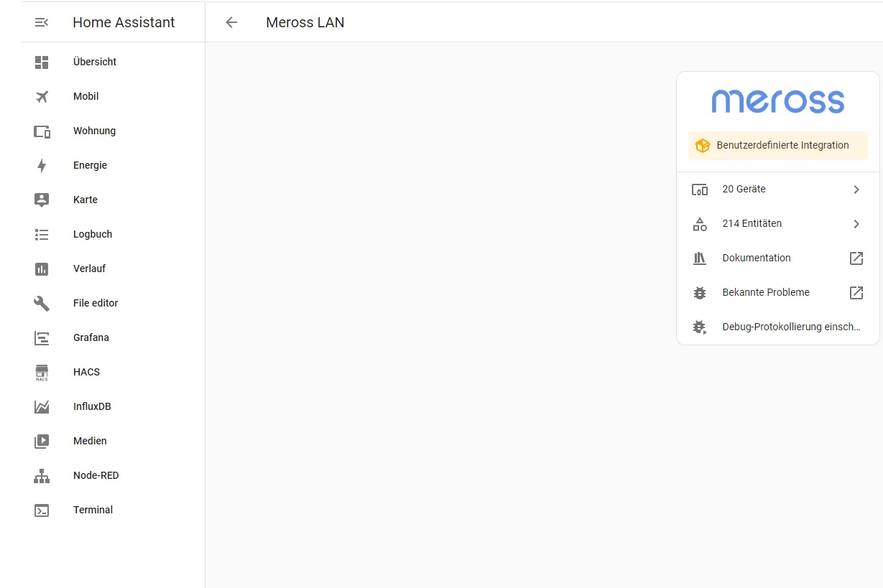This screenshot has height=588, width=883.
Task: Click the Benutzerdefinierte Integration badge
Action: pyautogui.click(x=778, y=145)
